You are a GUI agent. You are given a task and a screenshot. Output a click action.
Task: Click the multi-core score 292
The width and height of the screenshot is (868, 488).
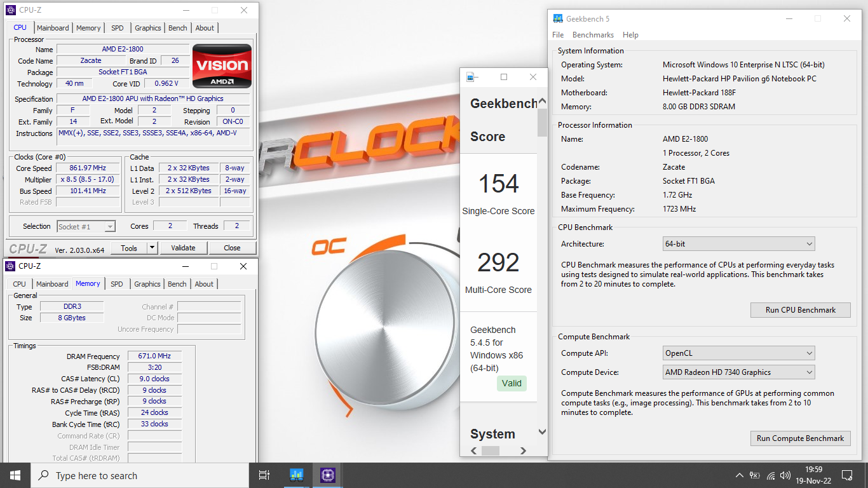coord(499,262)
